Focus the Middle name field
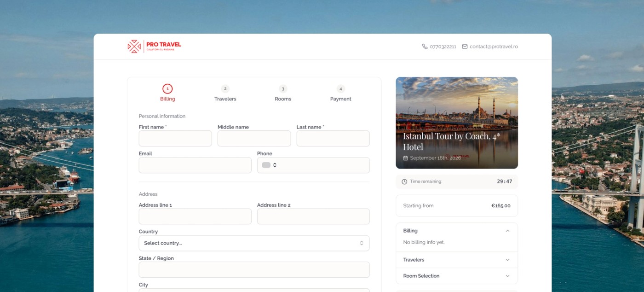 click(254, 139)
